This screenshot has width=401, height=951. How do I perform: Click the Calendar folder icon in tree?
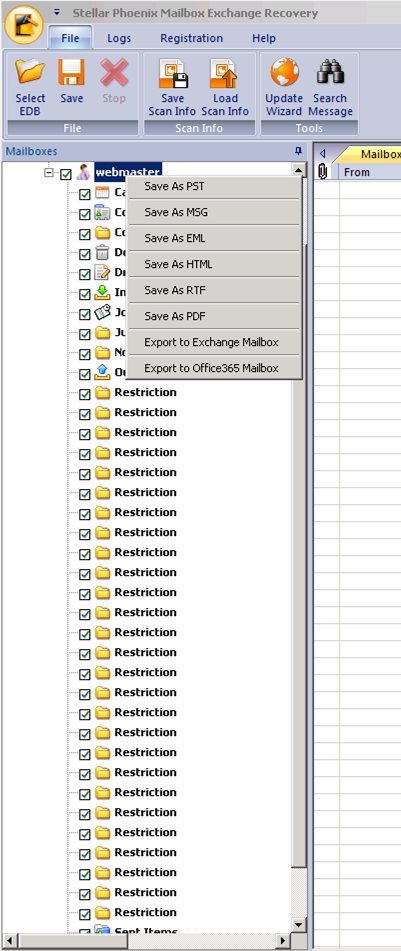pyautogui.click(x=103, y=193)
